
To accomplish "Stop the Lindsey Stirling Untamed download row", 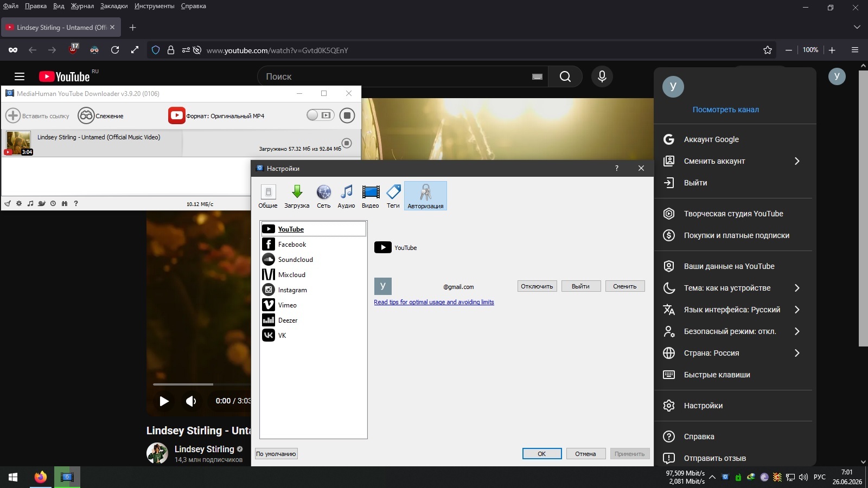I will coord(347,143).
